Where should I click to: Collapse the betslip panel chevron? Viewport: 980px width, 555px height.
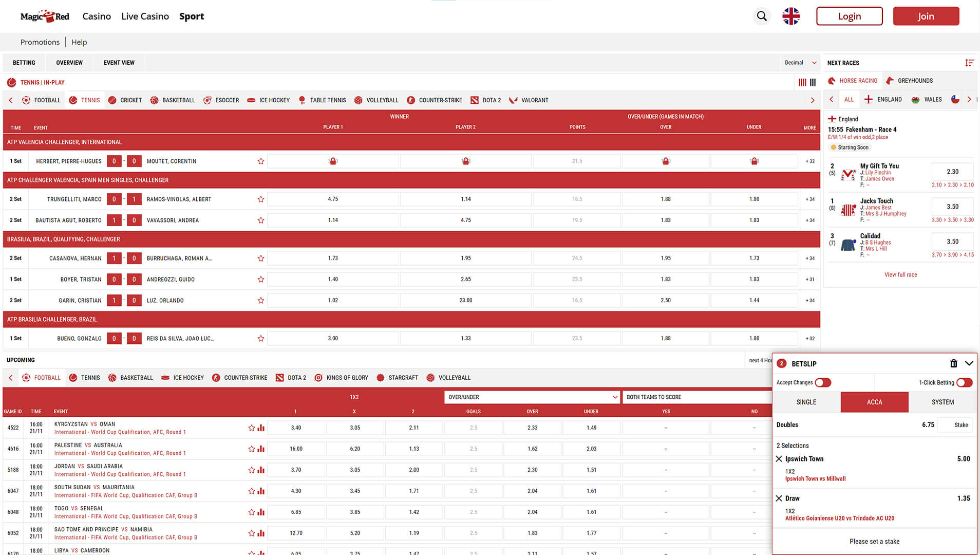tap(969, 363)
